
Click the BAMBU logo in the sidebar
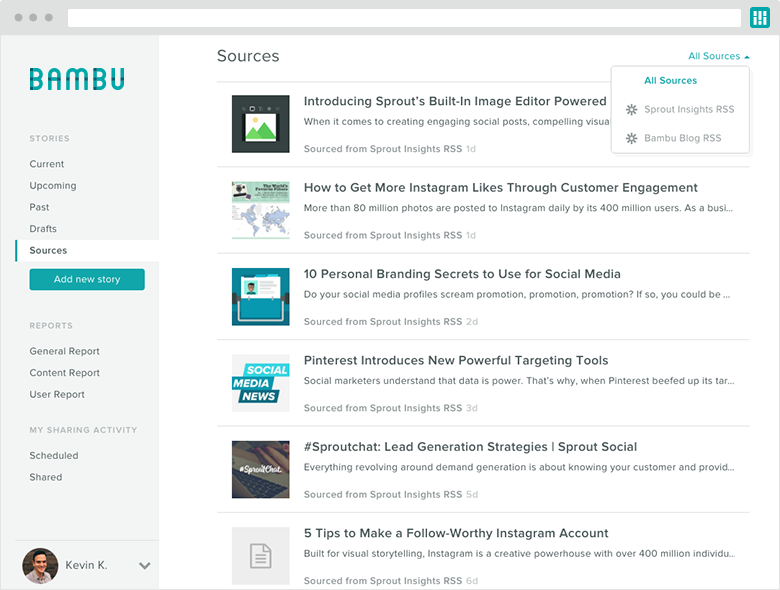coord(77,79)
